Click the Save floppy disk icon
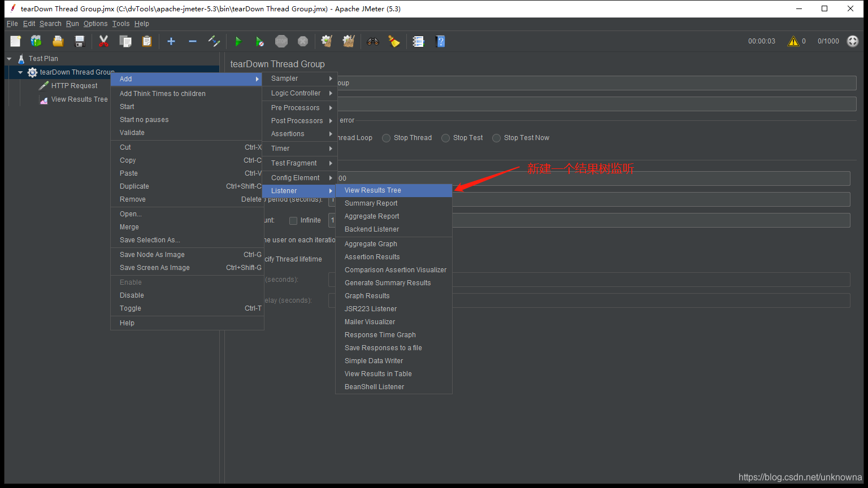 pos(79,41)
